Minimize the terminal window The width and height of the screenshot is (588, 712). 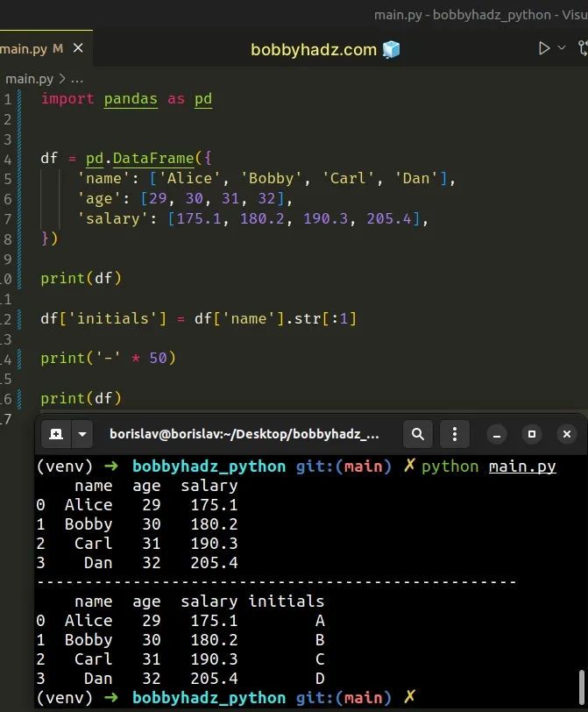tap(496, 433)
